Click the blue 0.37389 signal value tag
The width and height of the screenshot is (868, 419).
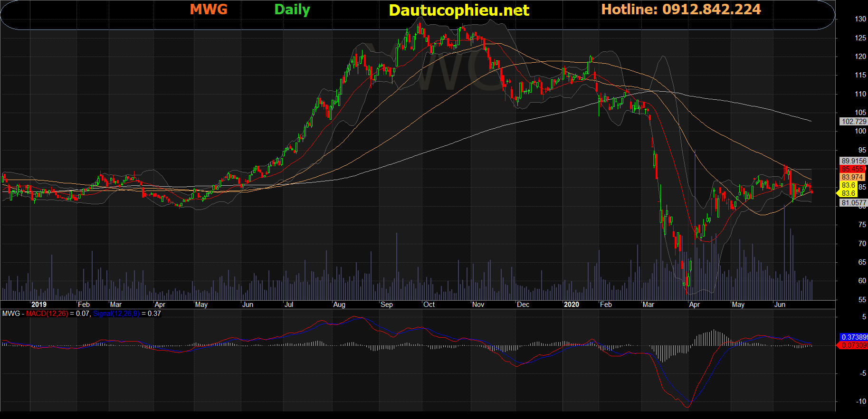click(853, 337)
